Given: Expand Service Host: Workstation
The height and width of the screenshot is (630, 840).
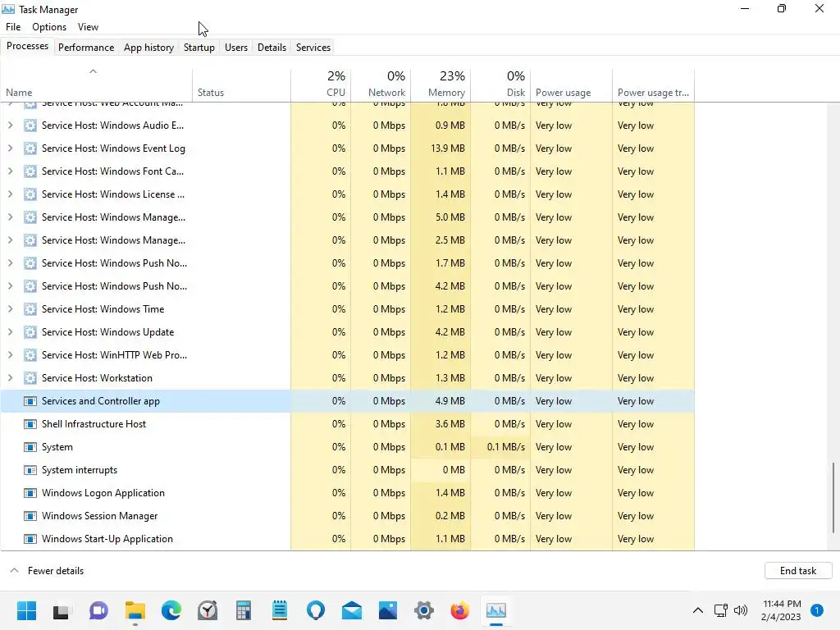Looking at the screenshot, I should click(x=10, y=378).
